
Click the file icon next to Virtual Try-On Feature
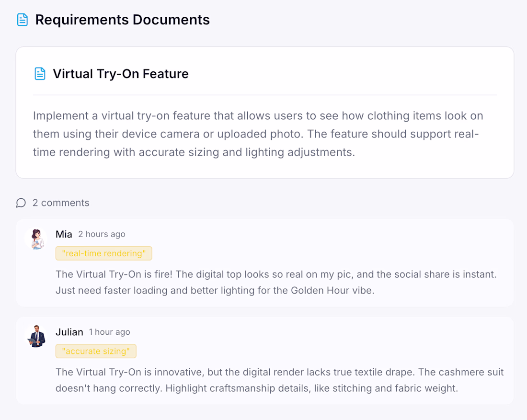40,74
